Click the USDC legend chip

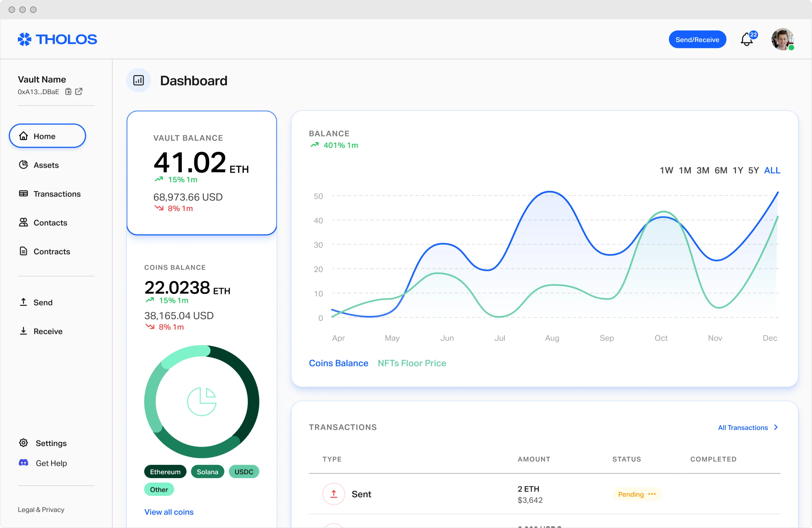click(x=244, y=471)
